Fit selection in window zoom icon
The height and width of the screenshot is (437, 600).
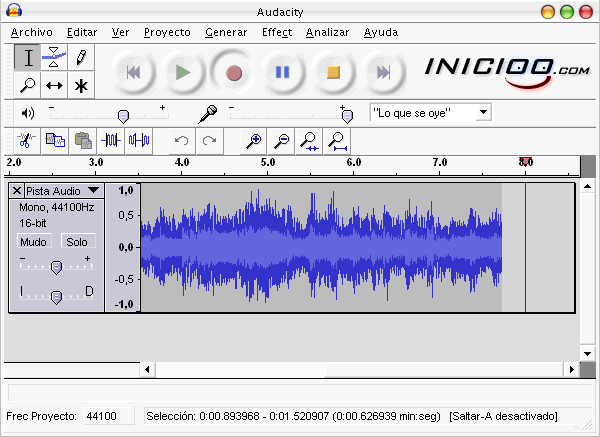click(x=309, y=141)
